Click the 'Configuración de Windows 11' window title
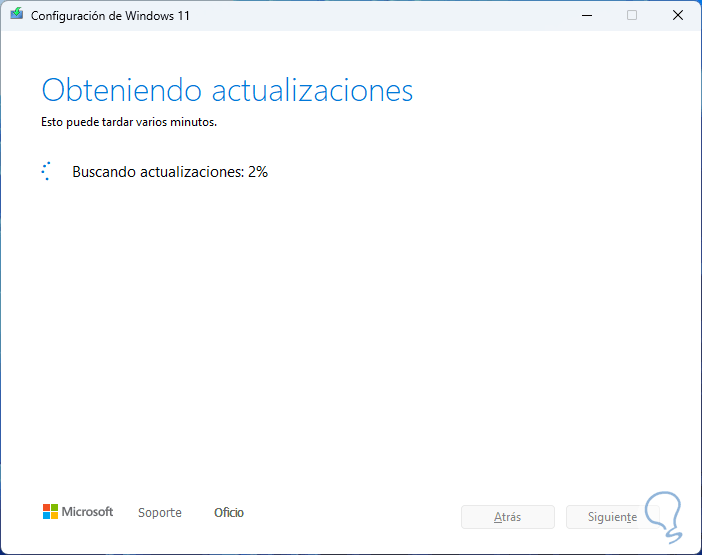 [x=110, y=16]
